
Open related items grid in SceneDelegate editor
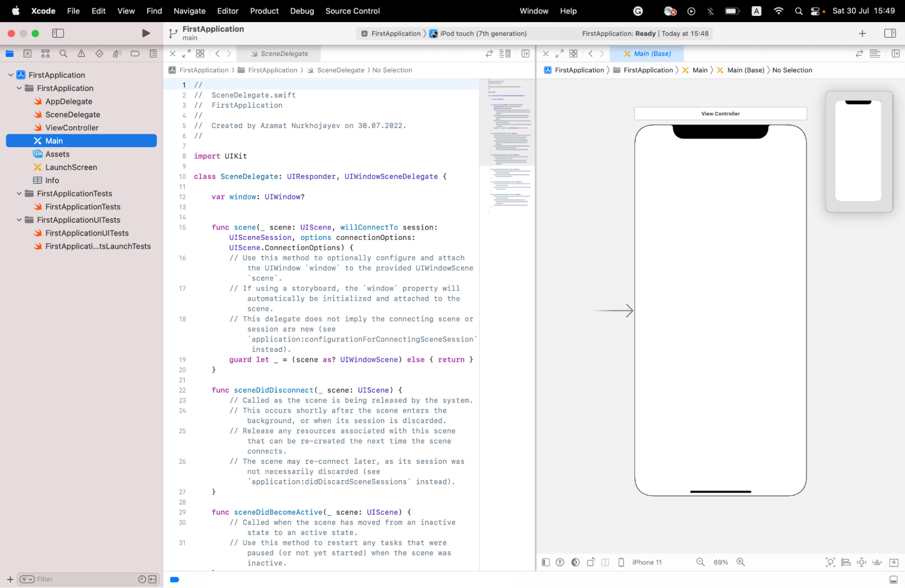(200, 53)
